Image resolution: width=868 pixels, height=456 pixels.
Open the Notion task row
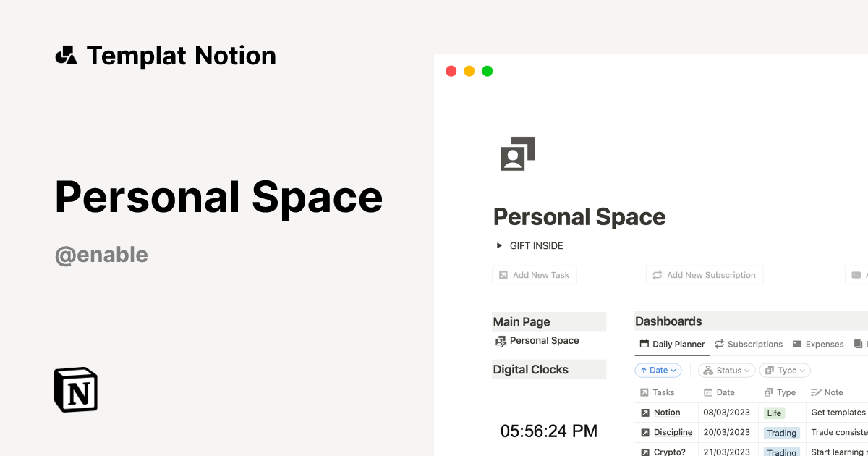coord(667,413)
